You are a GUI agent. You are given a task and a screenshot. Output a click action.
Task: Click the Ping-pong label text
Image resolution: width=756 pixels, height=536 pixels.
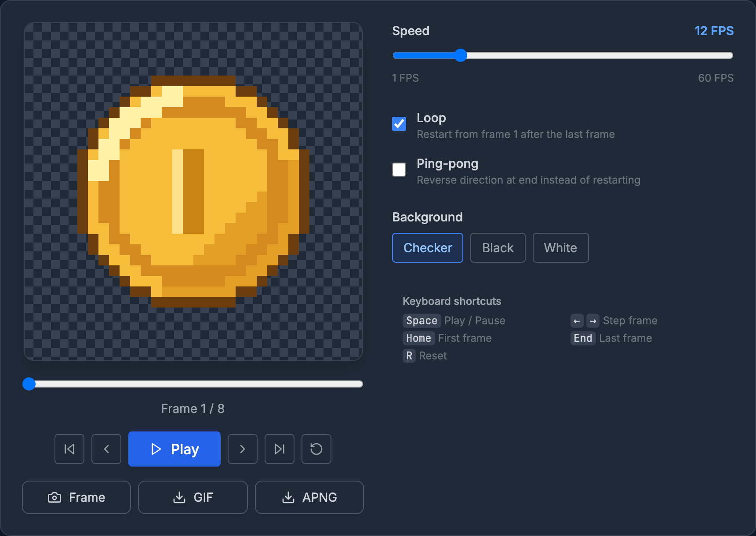(x=447, y=163)
